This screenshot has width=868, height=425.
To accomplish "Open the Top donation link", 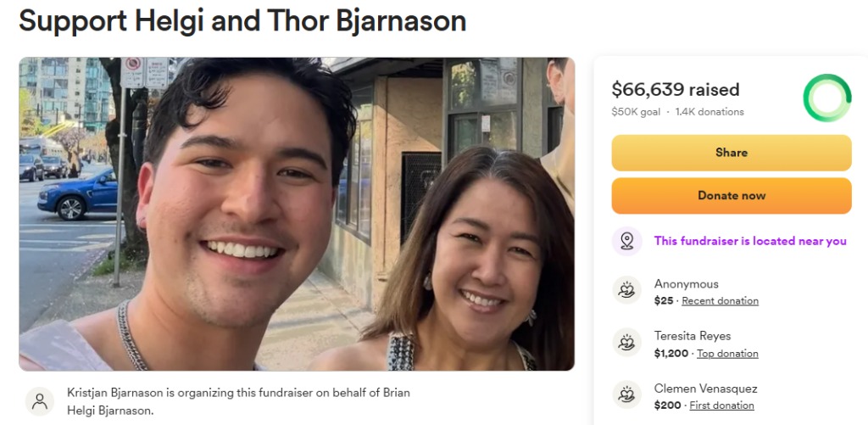I will tap(727, 354).
